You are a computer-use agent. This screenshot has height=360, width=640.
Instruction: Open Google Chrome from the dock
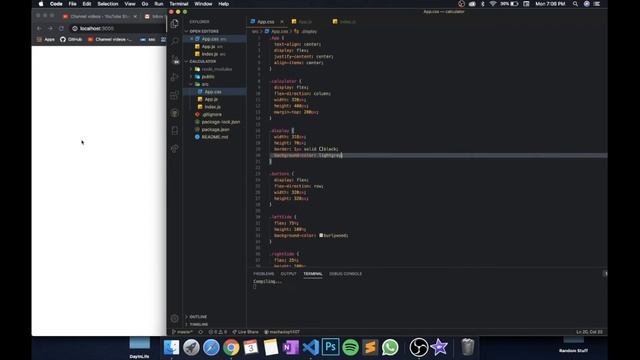231,348
